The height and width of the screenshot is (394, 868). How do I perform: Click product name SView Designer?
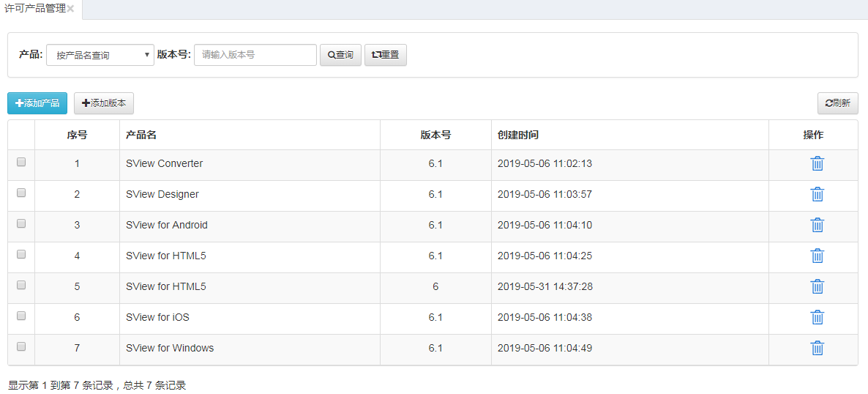click(162, 195)
